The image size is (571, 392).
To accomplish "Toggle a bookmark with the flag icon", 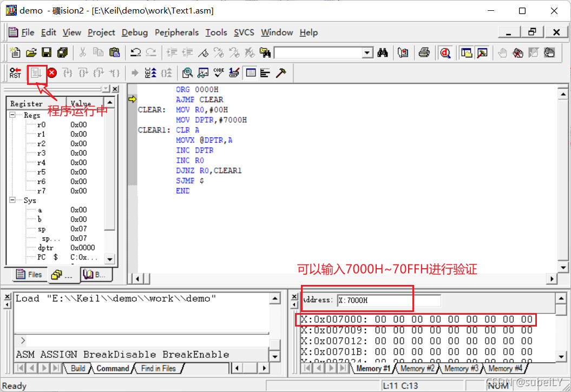I will (203, 53).
